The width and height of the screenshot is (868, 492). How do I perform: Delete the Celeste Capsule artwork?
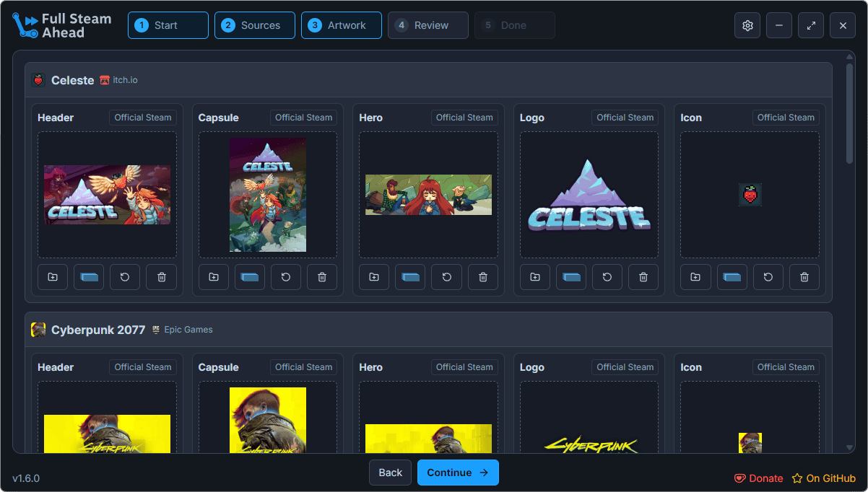322,277
